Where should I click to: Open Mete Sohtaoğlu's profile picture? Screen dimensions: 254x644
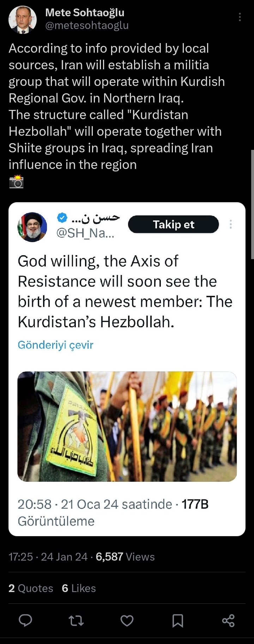point(22,19)
